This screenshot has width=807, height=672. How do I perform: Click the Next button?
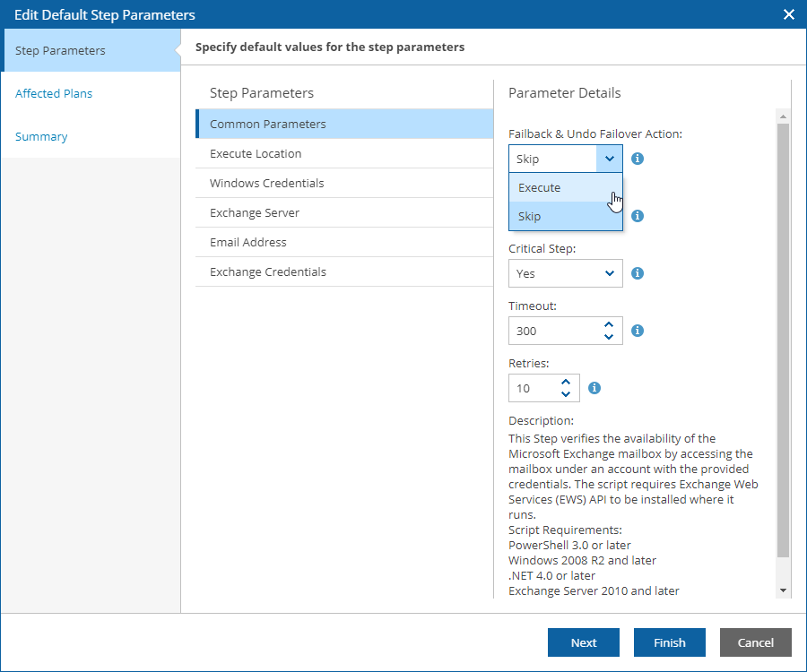coord(584,642)
